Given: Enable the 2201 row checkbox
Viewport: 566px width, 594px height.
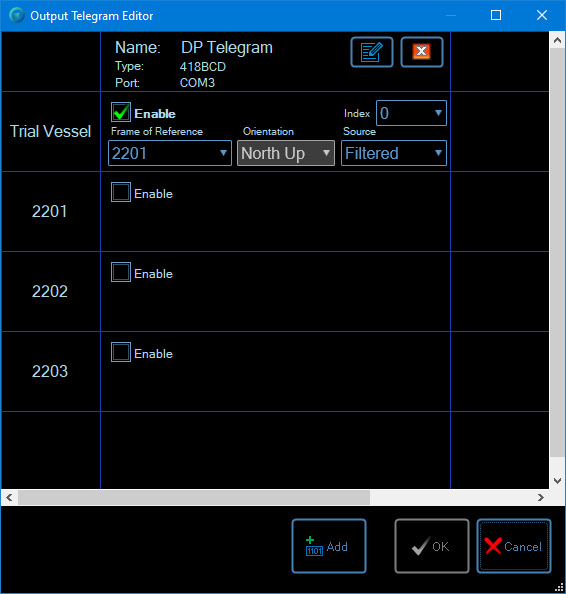Looking at the screenshot, I should 121,192.
